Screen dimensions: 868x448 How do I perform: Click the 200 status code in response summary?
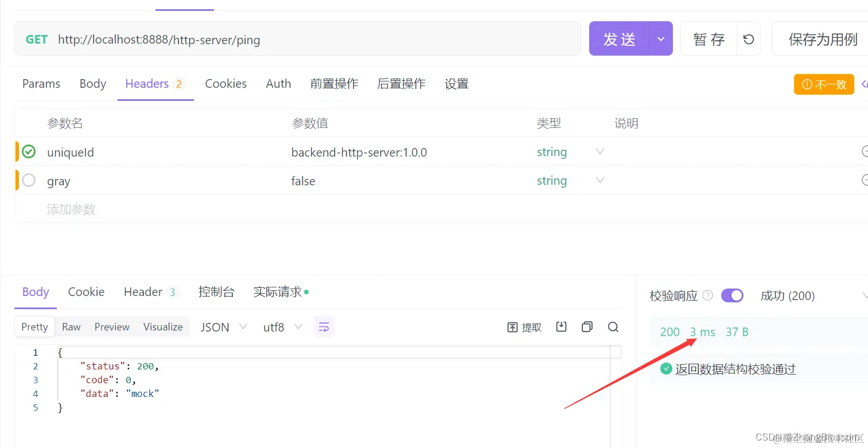(x=670, y=332)
